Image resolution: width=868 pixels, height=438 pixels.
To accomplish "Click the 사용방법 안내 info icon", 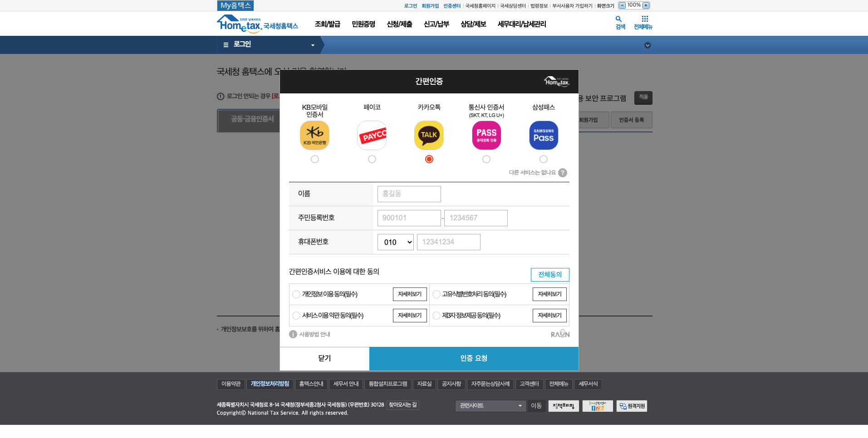I will (x=293, y=334).
